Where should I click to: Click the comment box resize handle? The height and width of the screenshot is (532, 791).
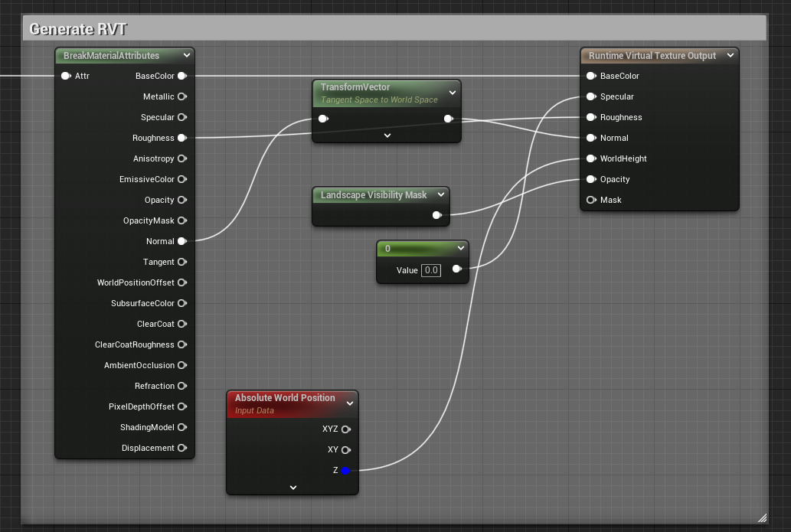pyautogui.click(x=762, y=517)
